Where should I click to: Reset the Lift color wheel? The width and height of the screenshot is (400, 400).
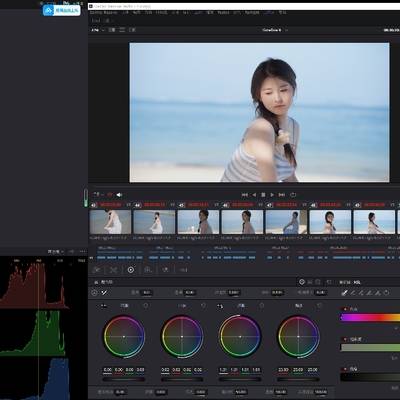(146, 305)
